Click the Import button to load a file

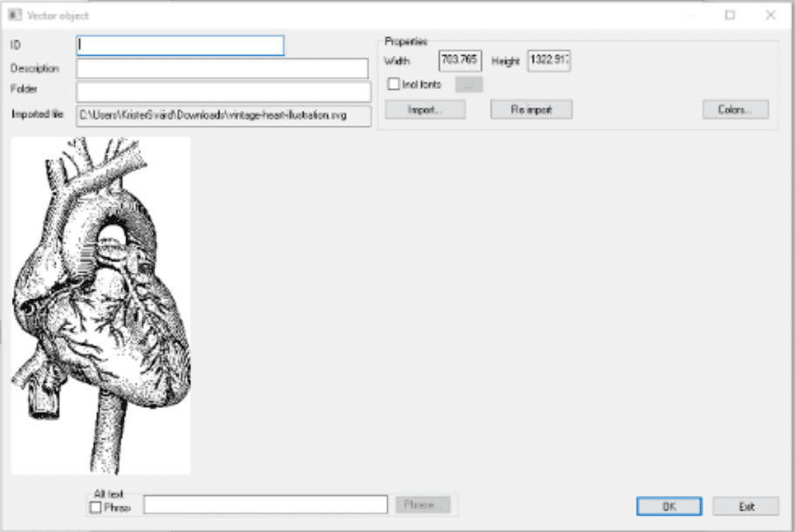click(425, 108)
